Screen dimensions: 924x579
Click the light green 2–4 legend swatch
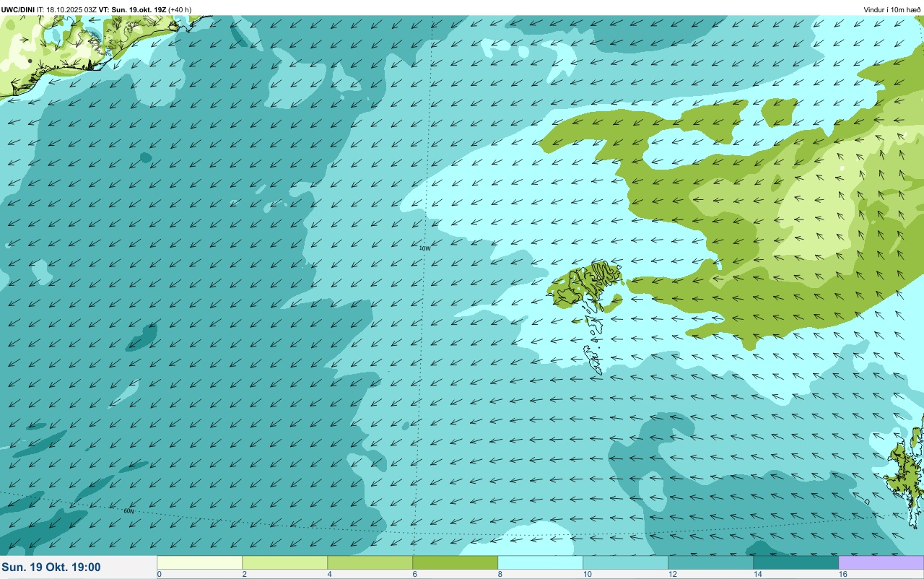point(285,562)
